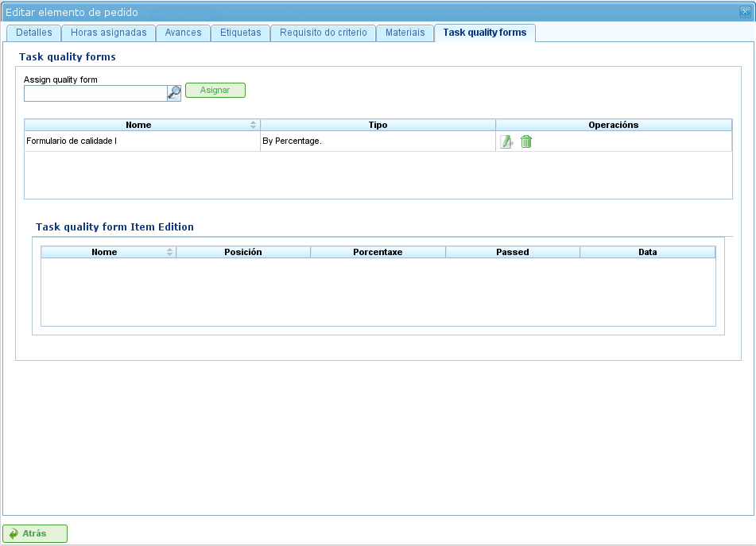This screenshot has width=756, height=546.
Task: Delete Formulario de calidade I with trash icon
Action: click(x=526, y=141)
